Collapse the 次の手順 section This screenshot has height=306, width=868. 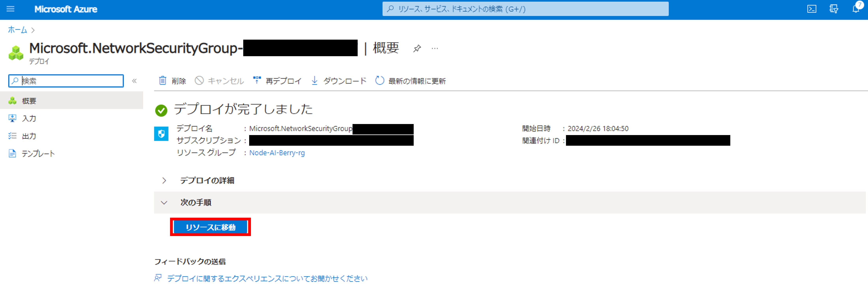coord(195,202)
